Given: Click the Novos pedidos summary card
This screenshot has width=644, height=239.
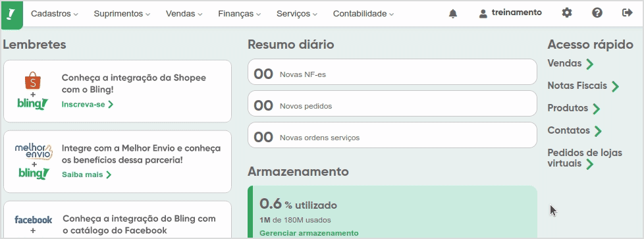Looking at the screenshot, I should tap(392, 106).
